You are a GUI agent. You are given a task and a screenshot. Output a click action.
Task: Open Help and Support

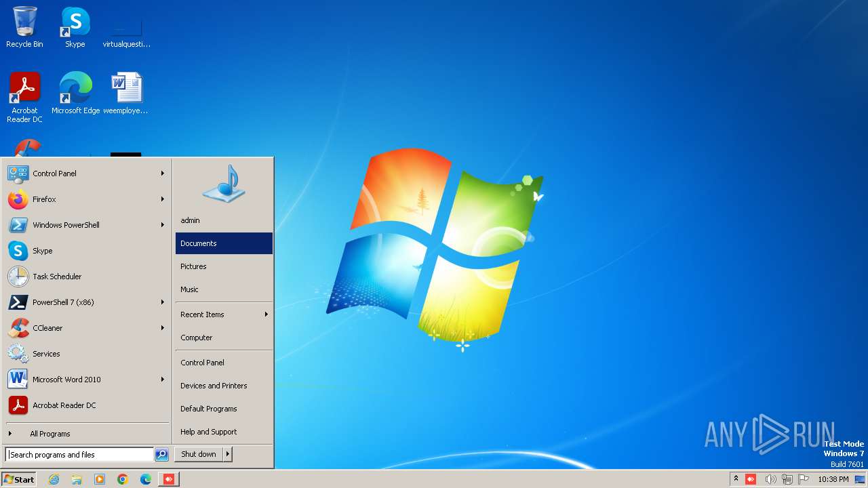[x=224, y=432]
